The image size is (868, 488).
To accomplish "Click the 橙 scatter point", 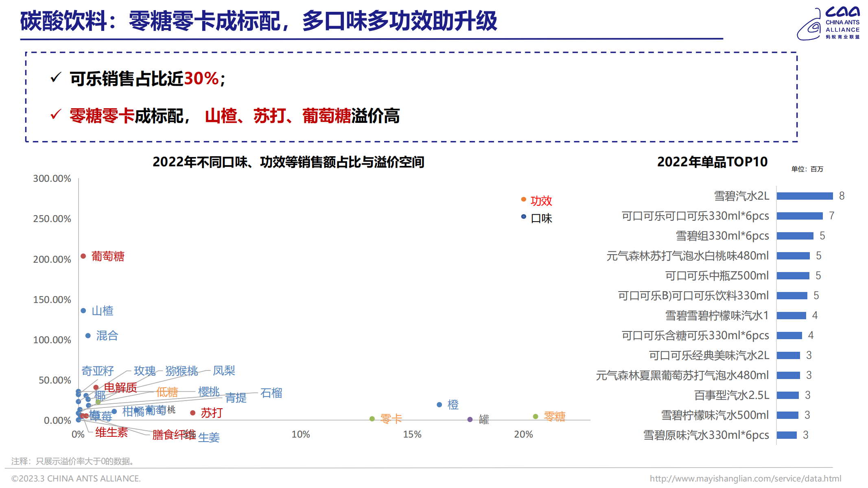I will tap(439, 405).
